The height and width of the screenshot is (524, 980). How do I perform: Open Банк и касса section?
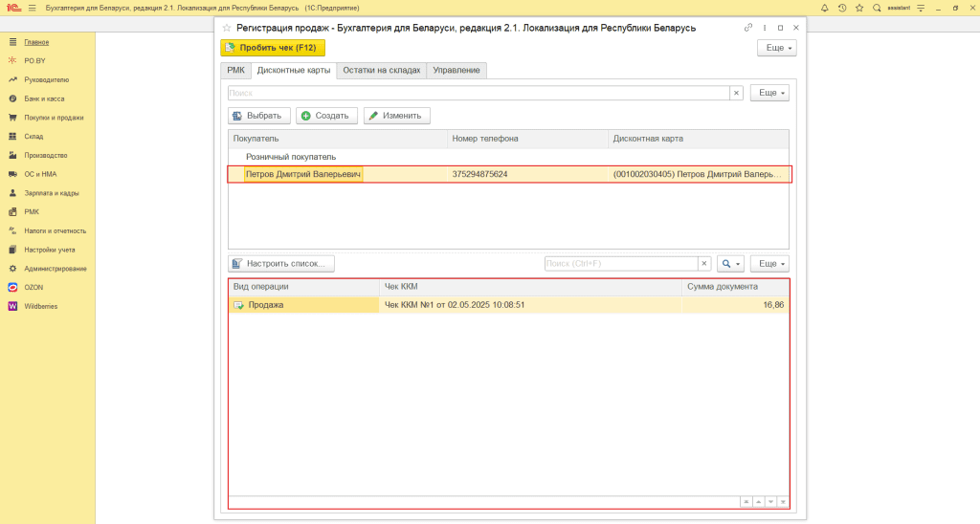pos(44,98)
